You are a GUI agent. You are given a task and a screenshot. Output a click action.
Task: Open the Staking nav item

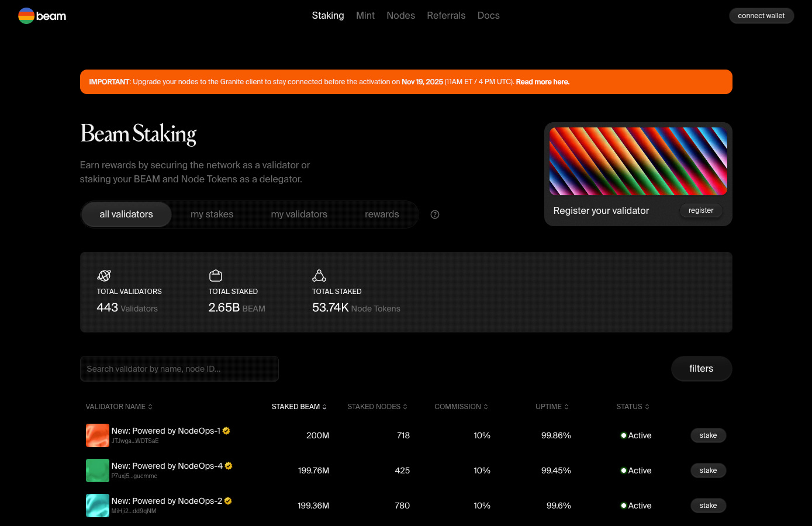(328, 16)
